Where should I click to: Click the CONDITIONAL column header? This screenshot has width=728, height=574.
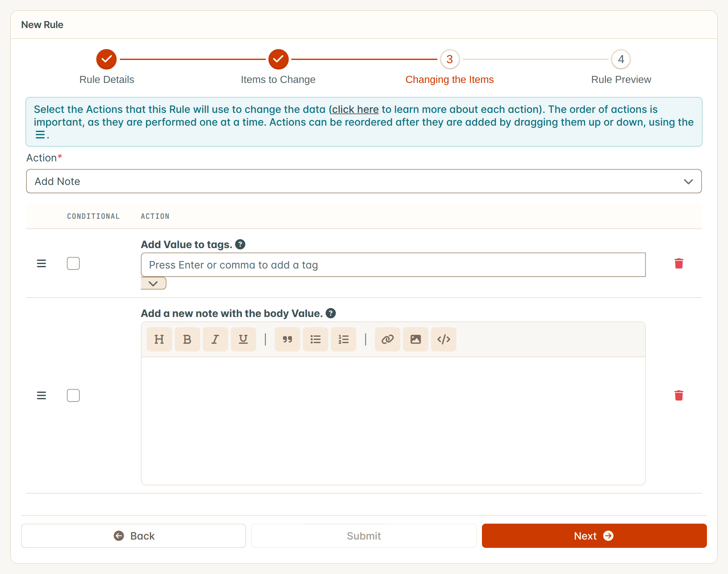93,216
